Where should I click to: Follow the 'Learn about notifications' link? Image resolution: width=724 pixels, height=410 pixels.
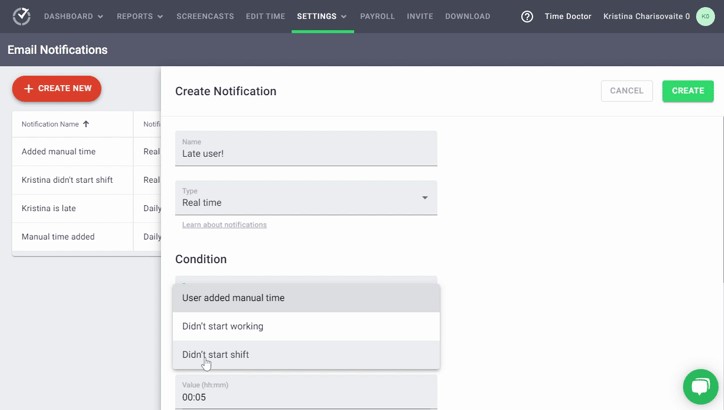click(x=224, y=225)
